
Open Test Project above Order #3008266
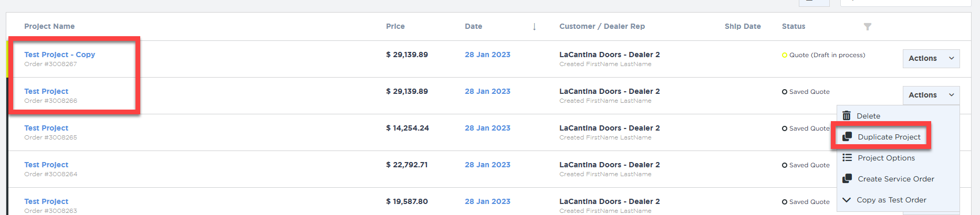click(46, 91)
